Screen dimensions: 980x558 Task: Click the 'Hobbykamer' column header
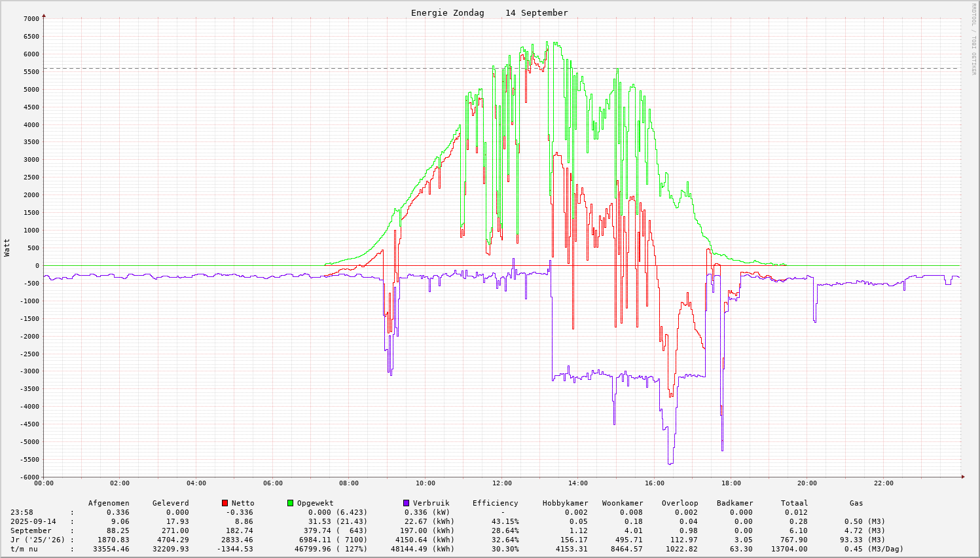565,503
